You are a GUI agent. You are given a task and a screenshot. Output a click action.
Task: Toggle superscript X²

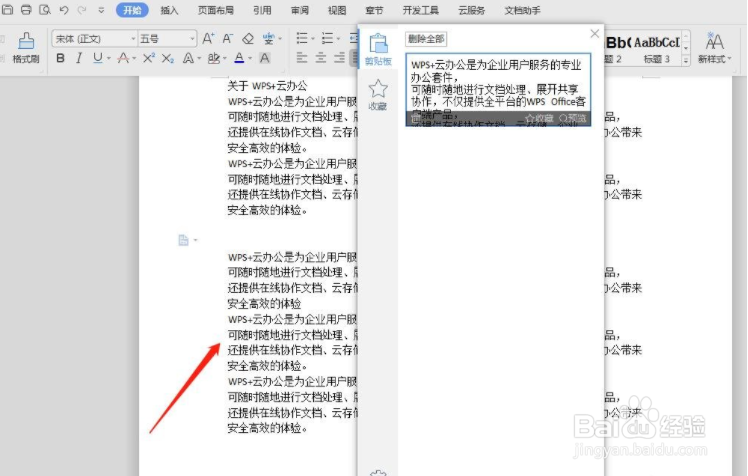149,58
